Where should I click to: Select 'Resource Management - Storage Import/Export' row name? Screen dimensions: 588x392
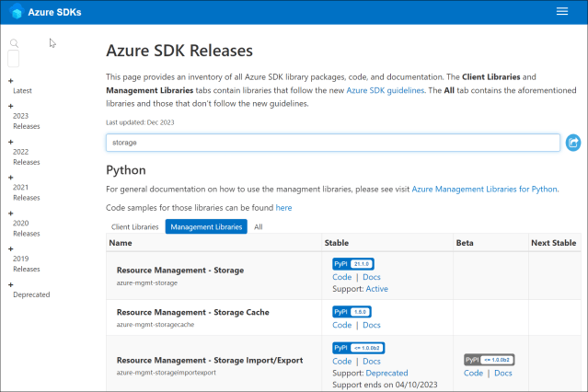(x=210, y=361)
